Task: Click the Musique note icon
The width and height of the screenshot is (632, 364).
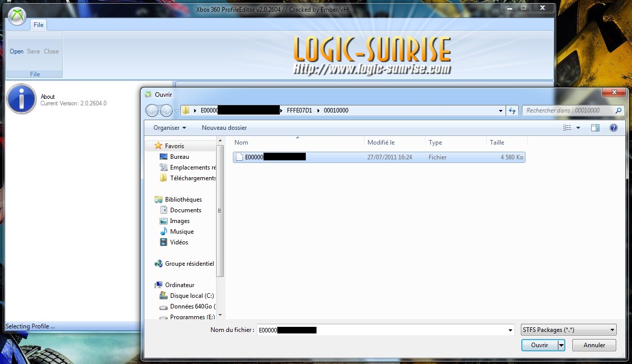Action: click(x=164, y=232)
